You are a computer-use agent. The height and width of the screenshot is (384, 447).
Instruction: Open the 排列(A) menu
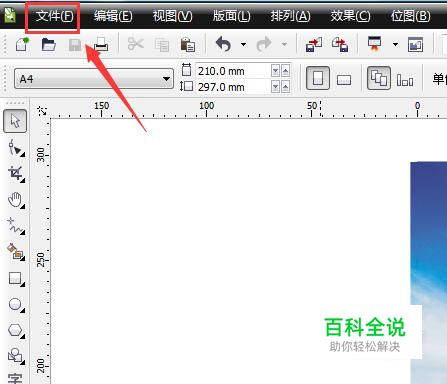(x=290, y=16)
